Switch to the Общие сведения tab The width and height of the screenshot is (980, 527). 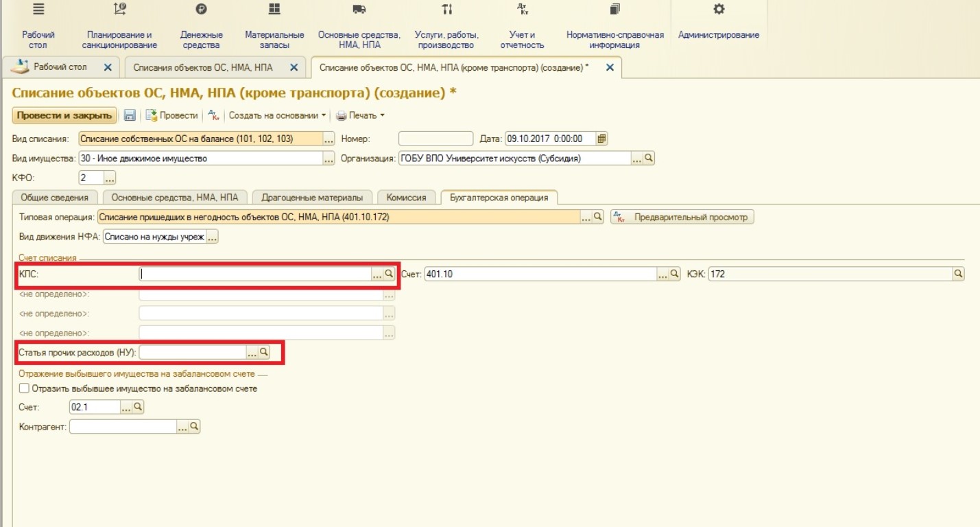pos(55,198)
